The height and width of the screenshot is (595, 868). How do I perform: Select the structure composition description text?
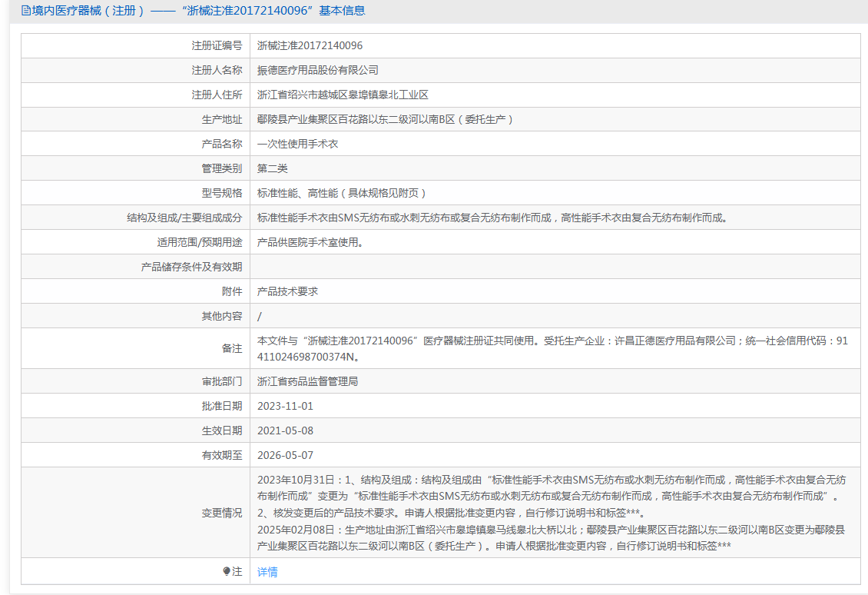pos(494,218)
